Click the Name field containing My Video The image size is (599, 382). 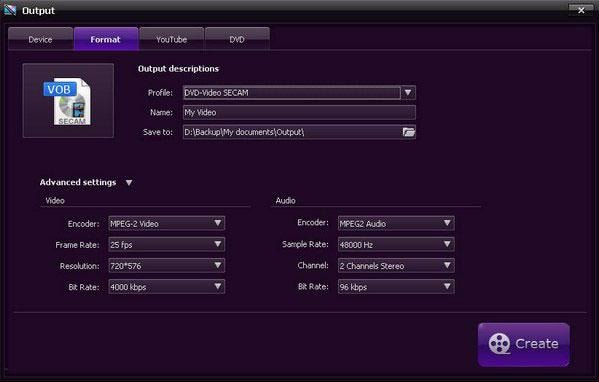tap(299, 112)
